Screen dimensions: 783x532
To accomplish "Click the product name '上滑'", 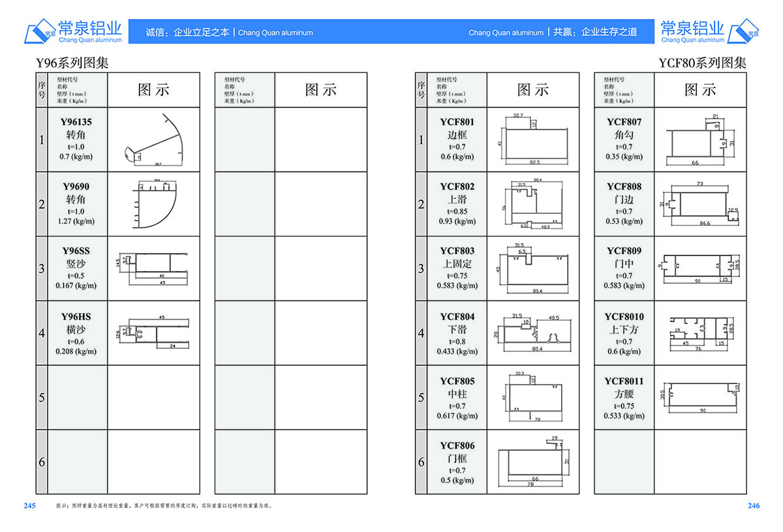I will pos(457,199).
